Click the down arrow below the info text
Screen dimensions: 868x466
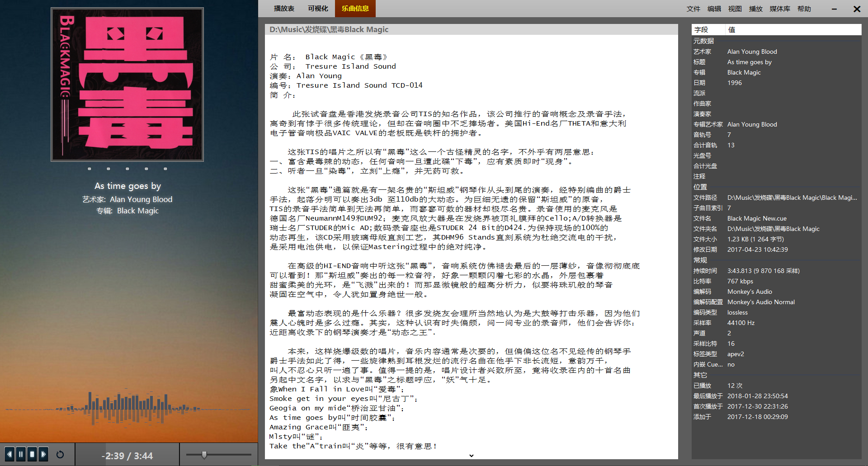(472, 456)
